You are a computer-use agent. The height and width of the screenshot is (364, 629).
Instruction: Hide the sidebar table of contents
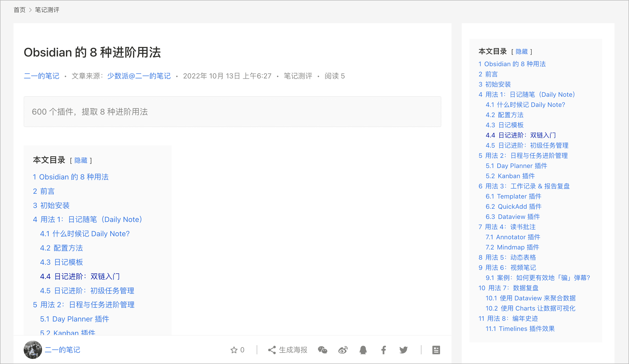click(522, 52)
